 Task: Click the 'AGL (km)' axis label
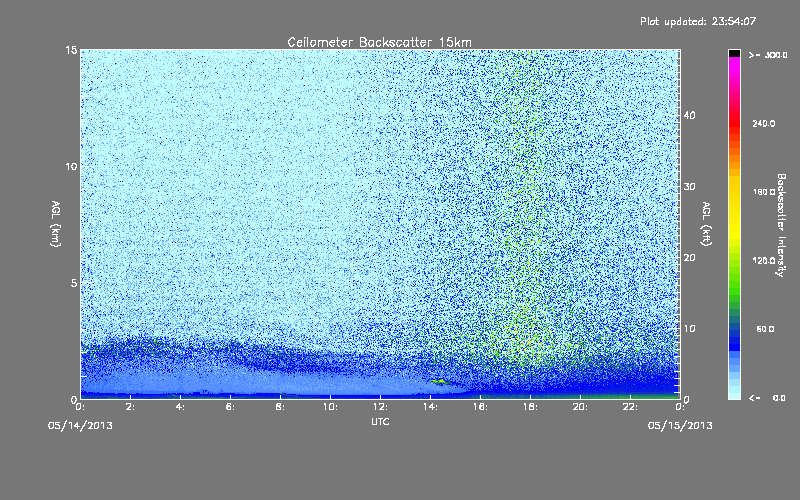[x=56, y=224]
